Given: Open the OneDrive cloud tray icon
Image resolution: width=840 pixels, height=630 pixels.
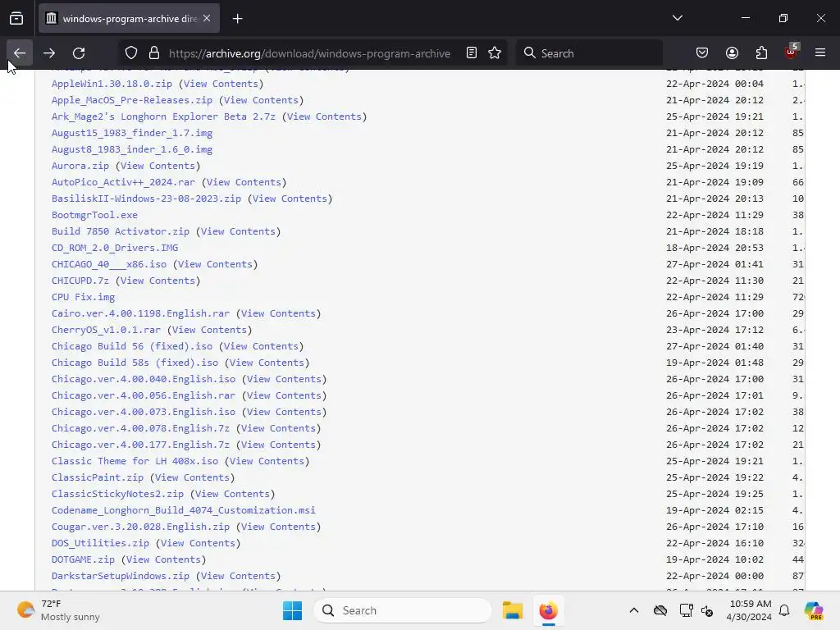Looking at the screenshot, I should (660, 610).
